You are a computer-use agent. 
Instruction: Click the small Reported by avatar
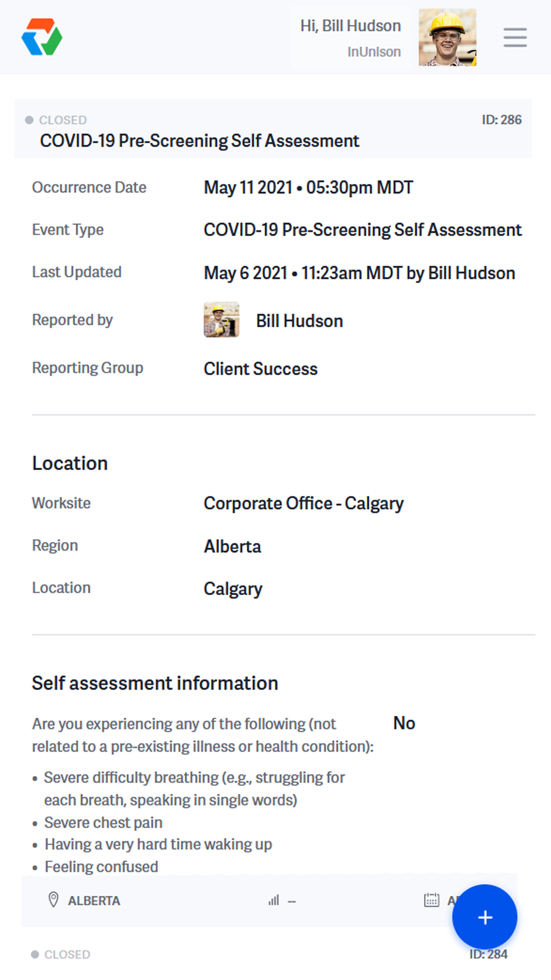221,320
